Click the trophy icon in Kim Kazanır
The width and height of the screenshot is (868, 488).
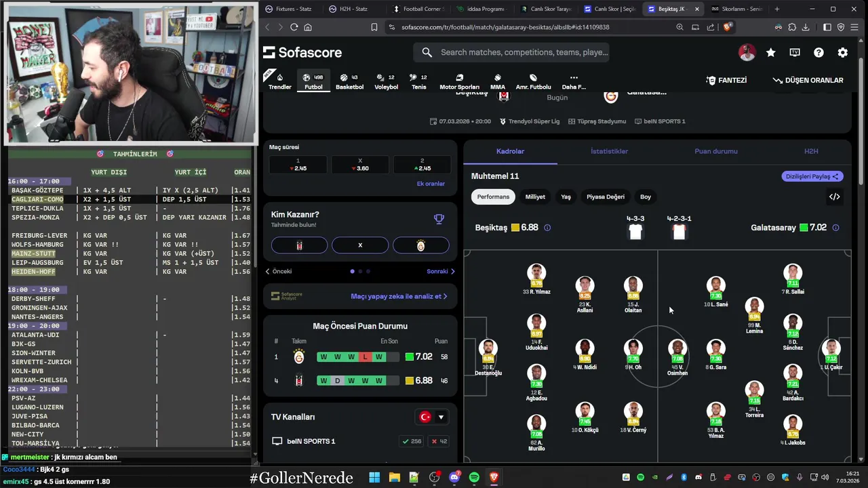tap(439, 219)
